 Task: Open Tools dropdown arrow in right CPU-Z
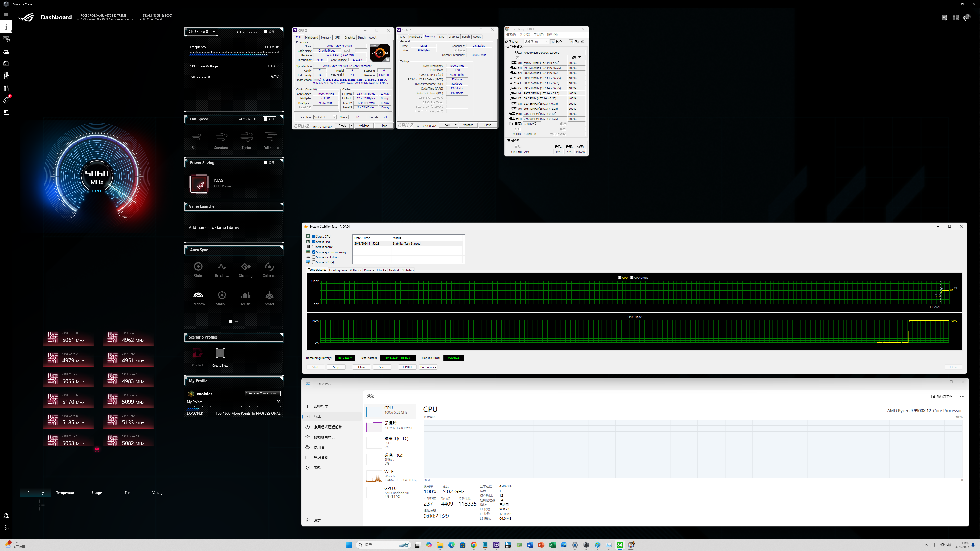tap(455, 125)
